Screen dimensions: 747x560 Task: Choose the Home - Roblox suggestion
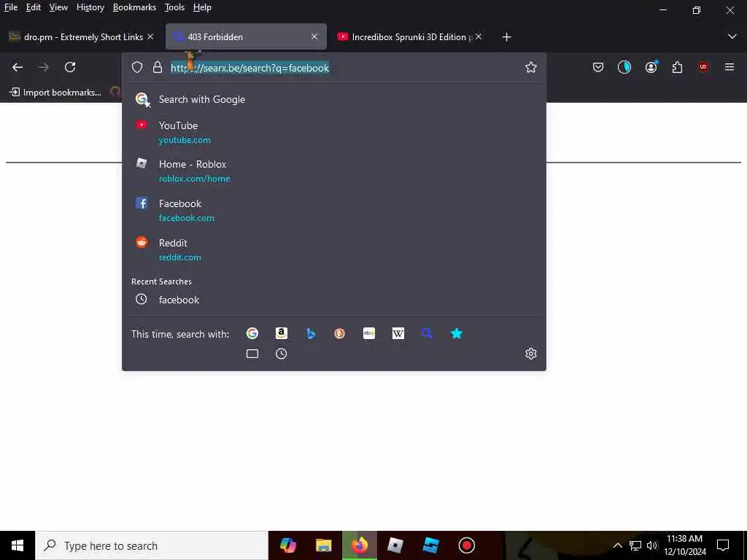[333, 171]
